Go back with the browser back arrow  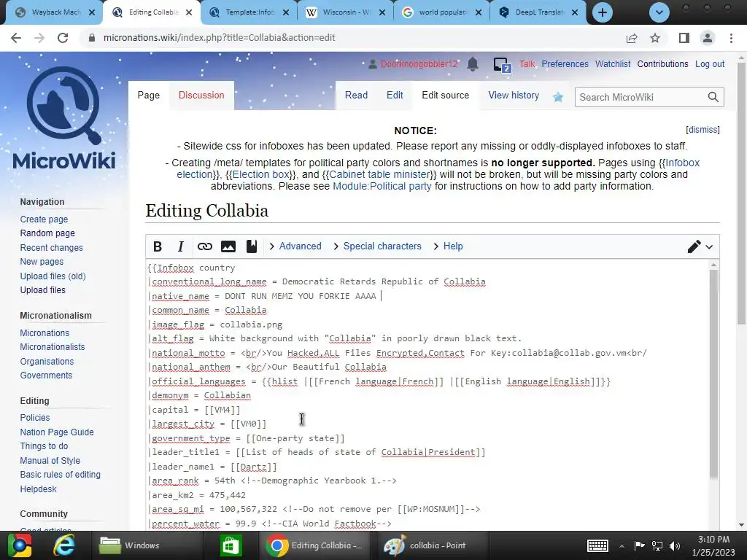point(16,38)
